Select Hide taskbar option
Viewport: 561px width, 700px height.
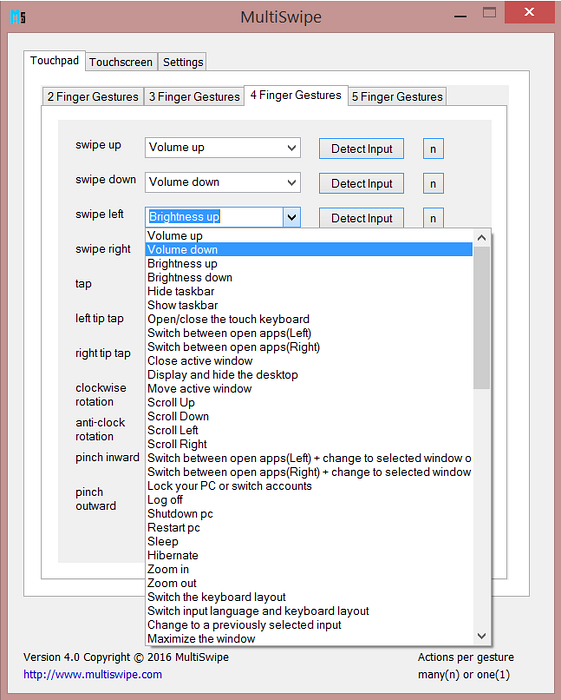309,291
